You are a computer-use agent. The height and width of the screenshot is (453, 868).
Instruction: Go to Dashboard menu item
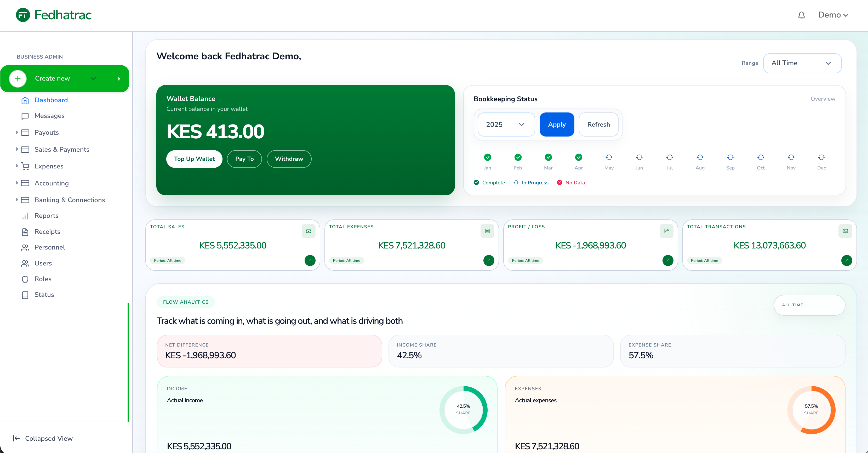tap(51, 100)
